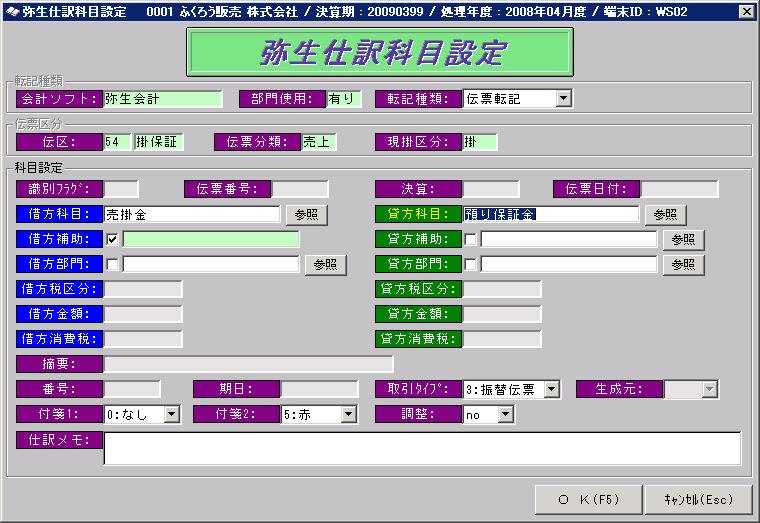Image resolution: width=760 pixels, height=523 pixels.
Task: Click the 借方金額 field
Action: (143, 314)
